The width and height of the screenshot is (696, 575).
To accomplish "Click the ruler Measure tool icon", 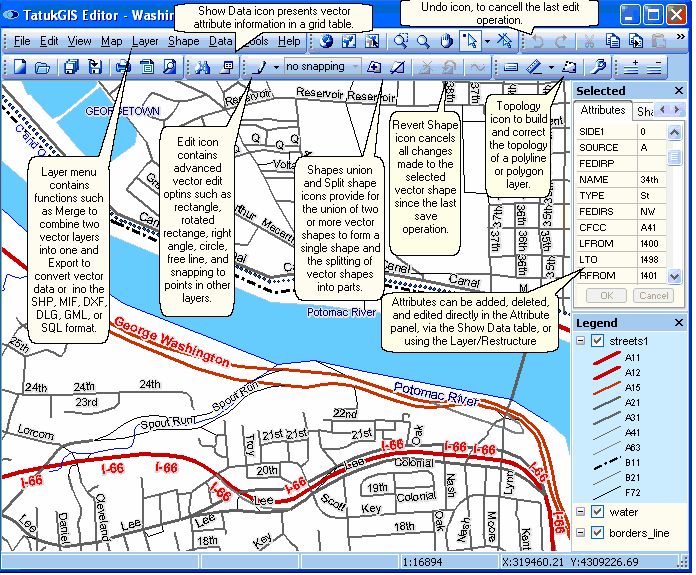I will point(534,67).
